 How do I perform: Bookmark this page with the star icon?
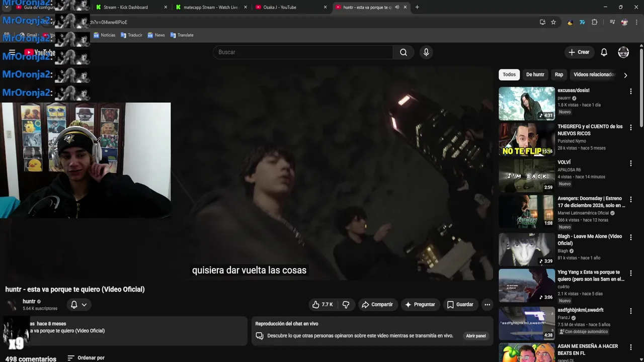[553, 22]
